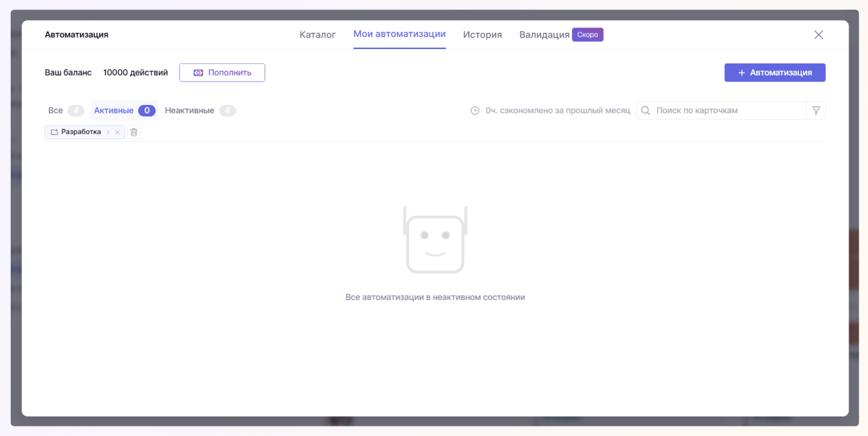Image resolution: width=868 pixels, height=436 pixels.
Task: Click the clock icon for saved hours
Action: (x=475, y=111)
